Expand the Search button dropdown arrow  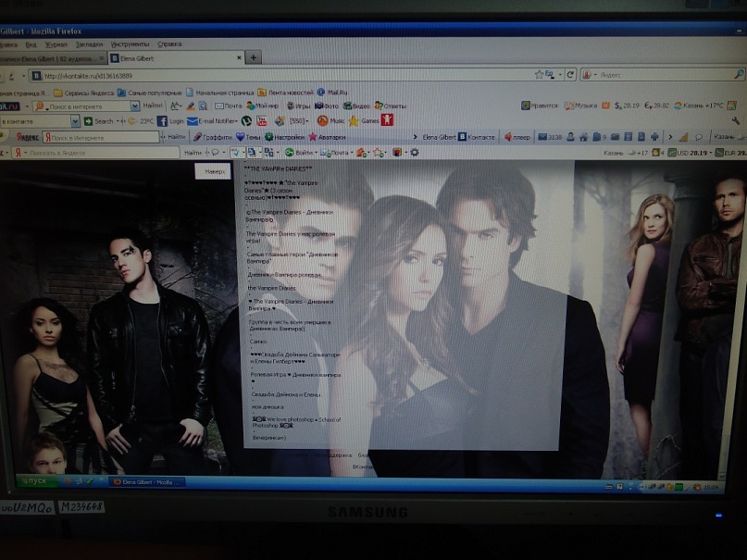pos(118,121)
